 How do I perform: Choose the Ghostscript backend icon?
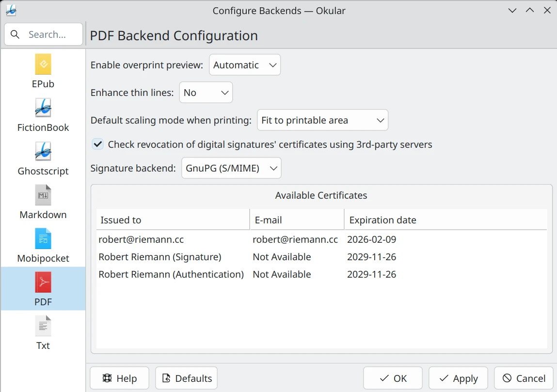click(43, 151)
